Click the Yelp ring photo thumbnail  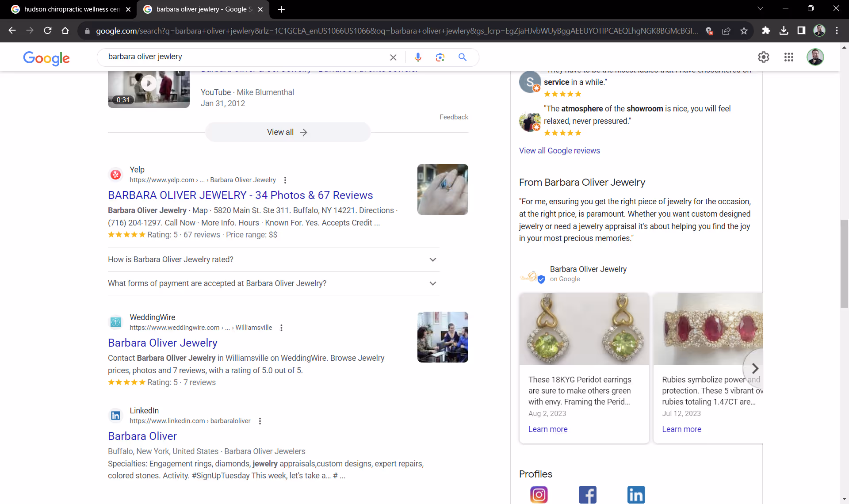click(443, 189)
